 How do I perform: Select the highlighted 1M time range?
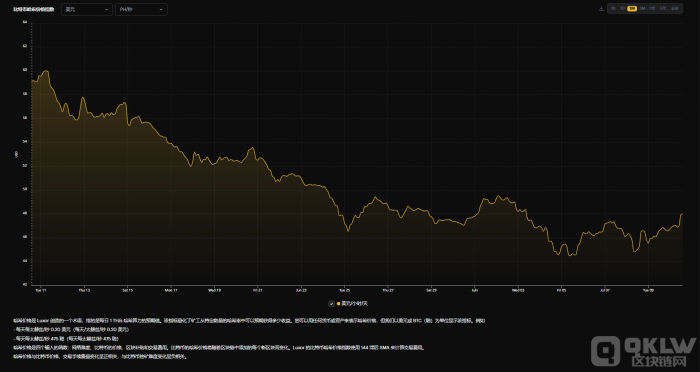(x=632, y=8)
